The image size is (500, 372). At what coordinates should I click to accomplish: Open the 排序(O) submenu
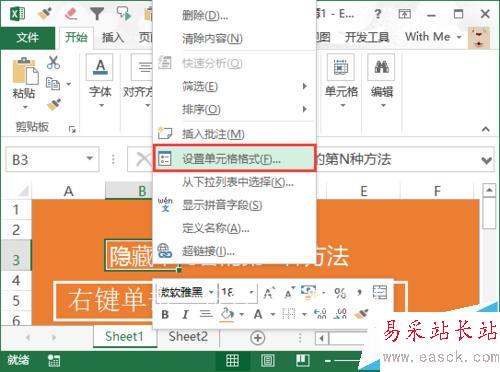(234, 109)
